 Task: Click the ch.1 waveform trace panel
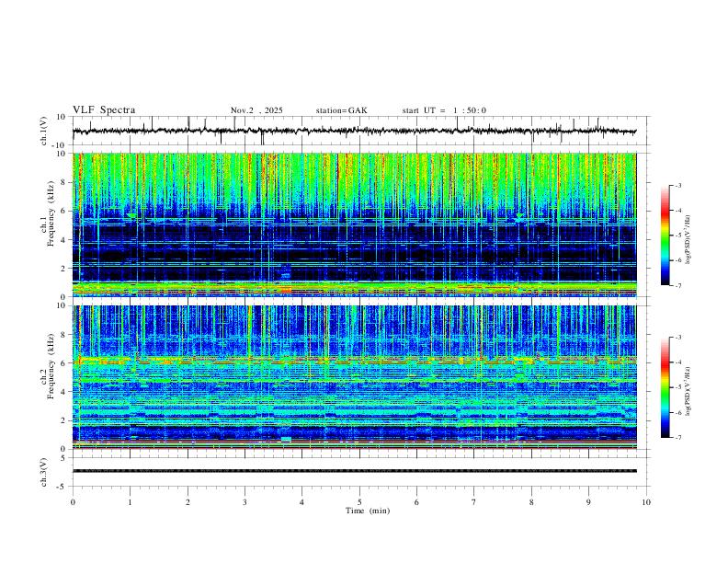(x=360, y=131)
